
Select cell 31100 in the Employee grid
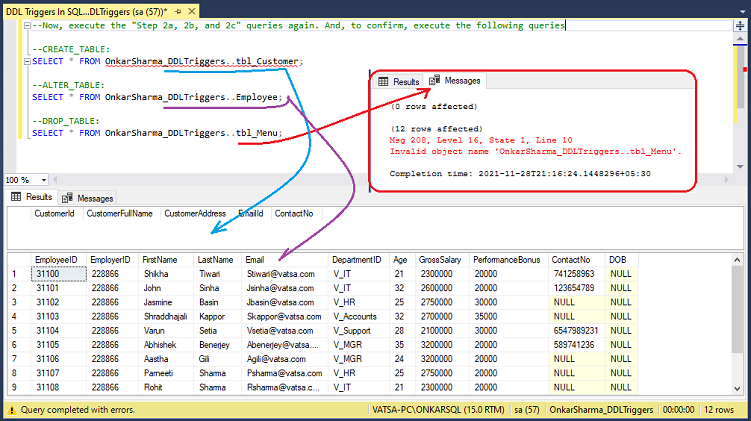pos(58,274)
